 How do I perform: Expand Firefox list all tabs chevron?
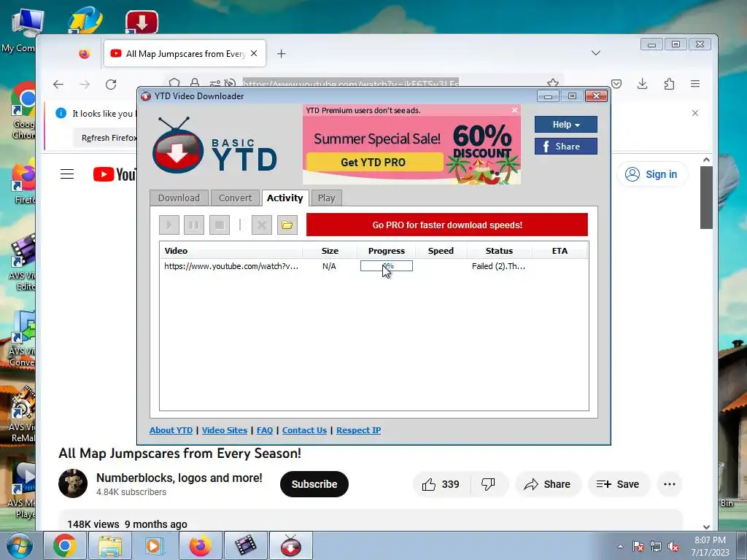point(596,52)
